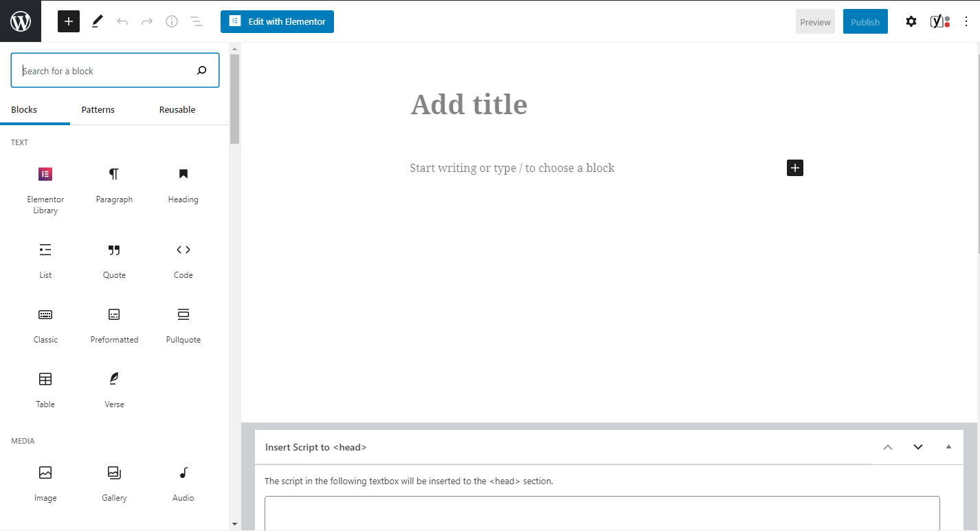Insert the Audio block

click(183, 483)
